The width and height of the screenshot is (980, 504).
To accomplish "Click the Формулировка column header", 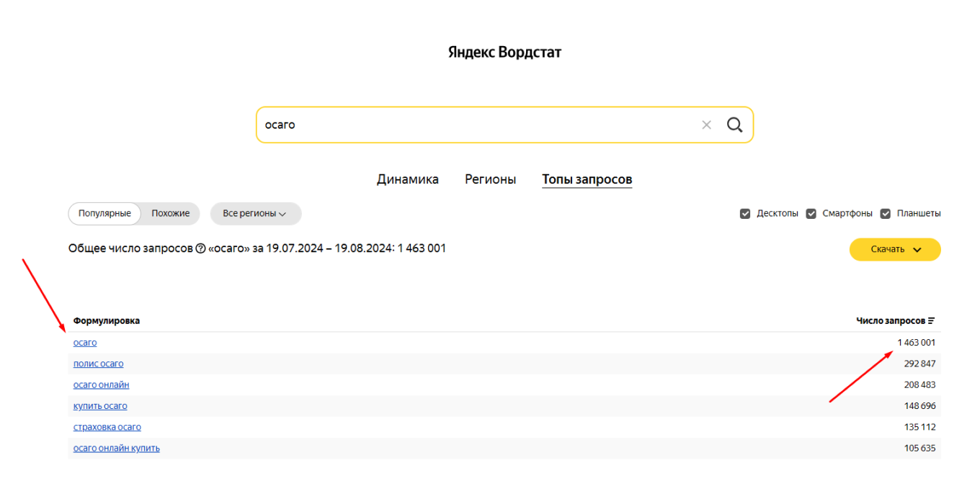I will tap(107, 321).
